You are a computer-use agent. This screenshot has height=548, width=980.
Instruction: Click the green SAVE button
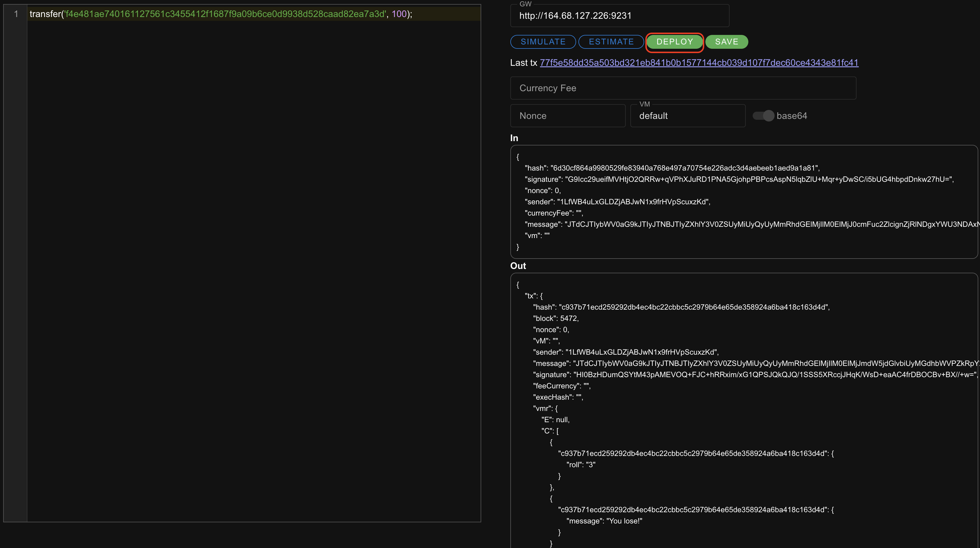[x=727, y=42]
